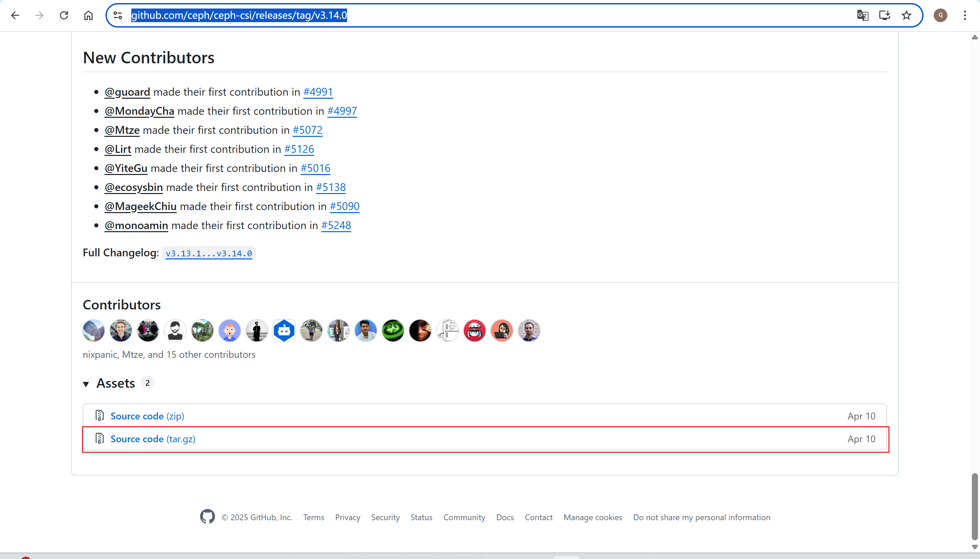The width and height of the screenshot is (980, 559).
Task: Open pull request #5016
Action: pos(315,168)
